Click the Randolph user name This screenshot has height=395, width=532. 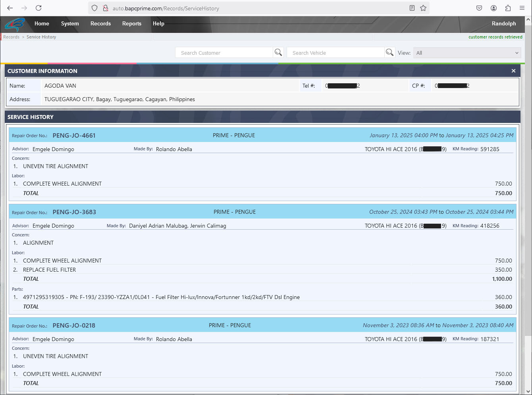[x=504, y=24]
